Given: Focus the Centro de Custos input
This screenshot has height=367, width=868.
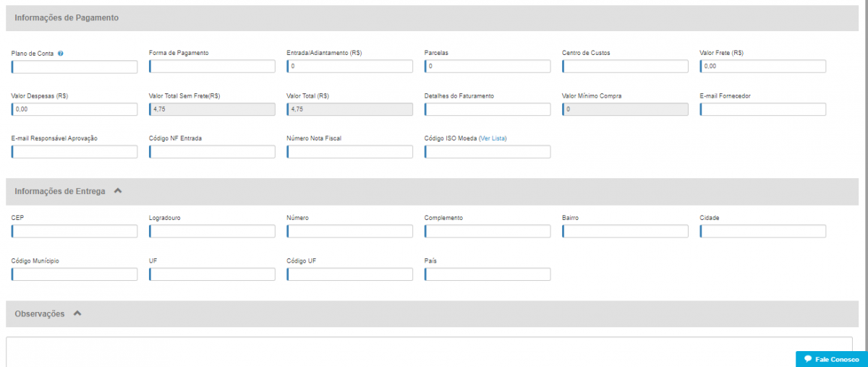Looking at the screenshot, I should [x=625, y=67].
